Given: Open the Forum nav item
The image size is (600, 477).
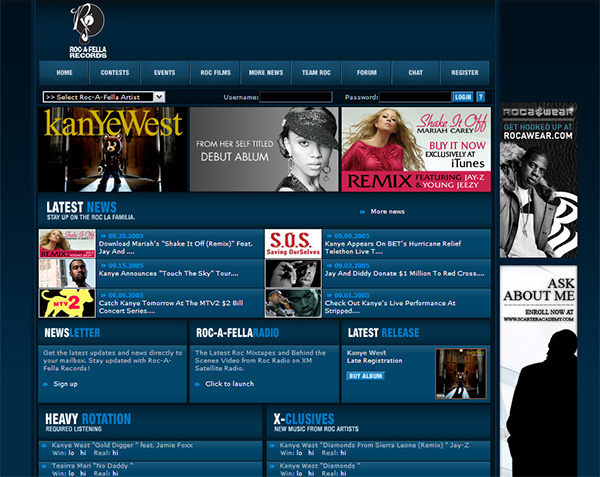Looking at the screenshot, I should click(367, 73).
